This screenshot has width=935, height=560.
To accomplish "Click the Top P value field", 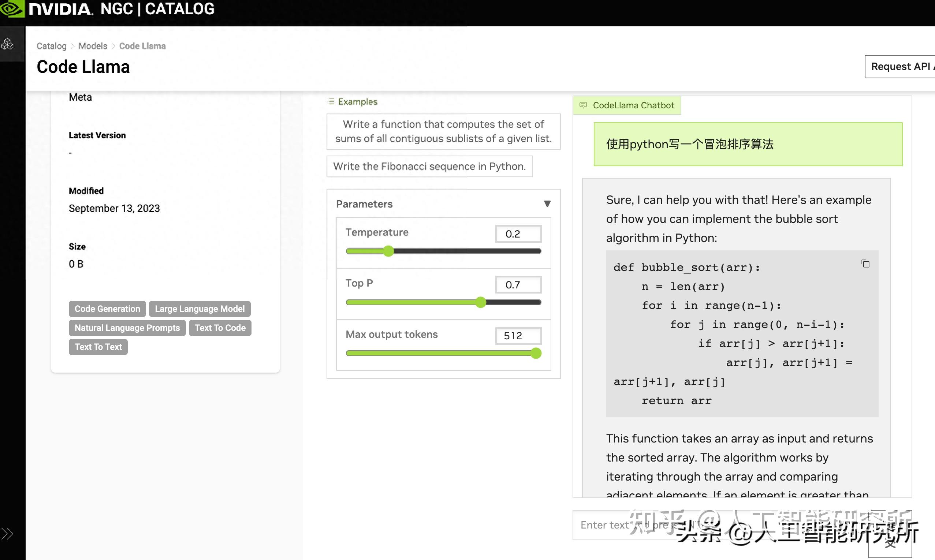I will click(x=518, y=285).
